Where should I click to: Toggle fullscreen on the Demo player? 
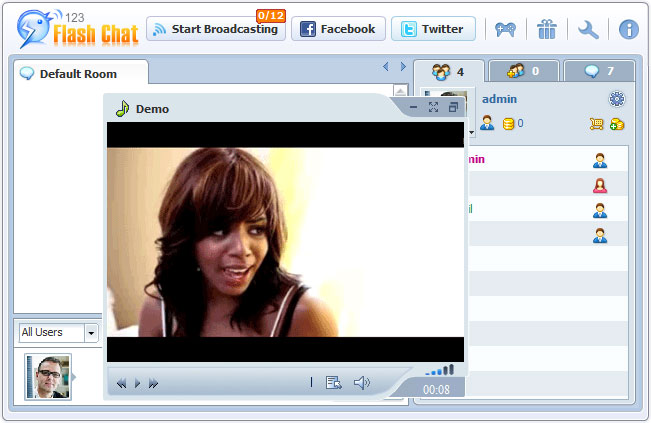[x=433, y=107]
